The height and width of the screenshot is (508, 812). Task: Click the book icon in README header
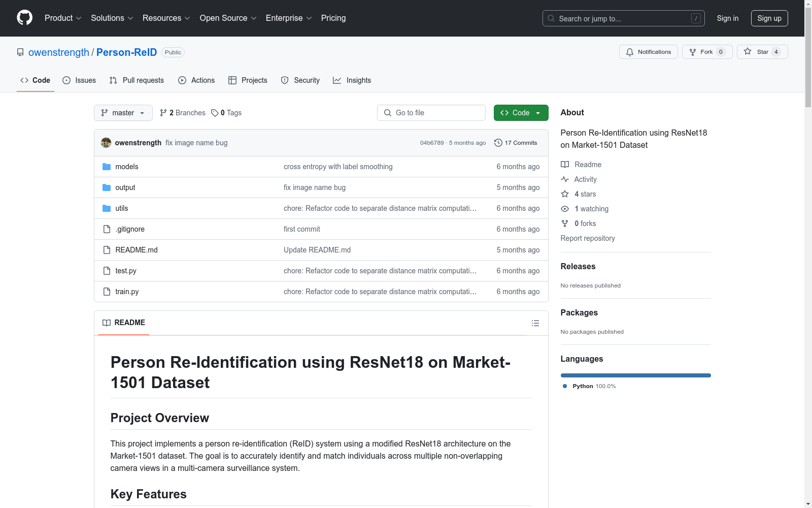coord(107,323)
